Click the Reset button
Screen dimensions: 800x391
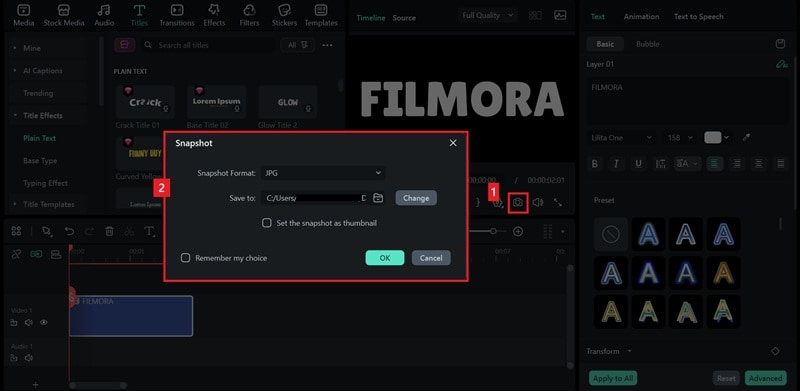coord(726,378)
